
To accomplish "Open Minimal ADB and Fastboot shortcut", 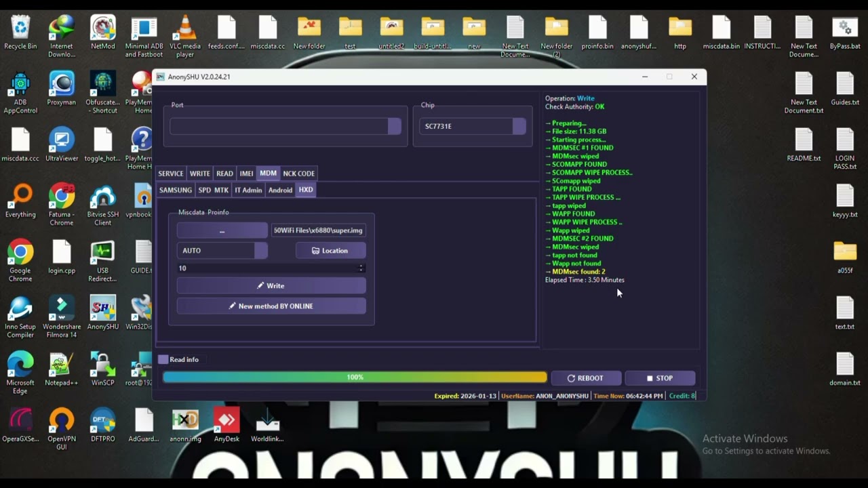I will click(144, 36).
